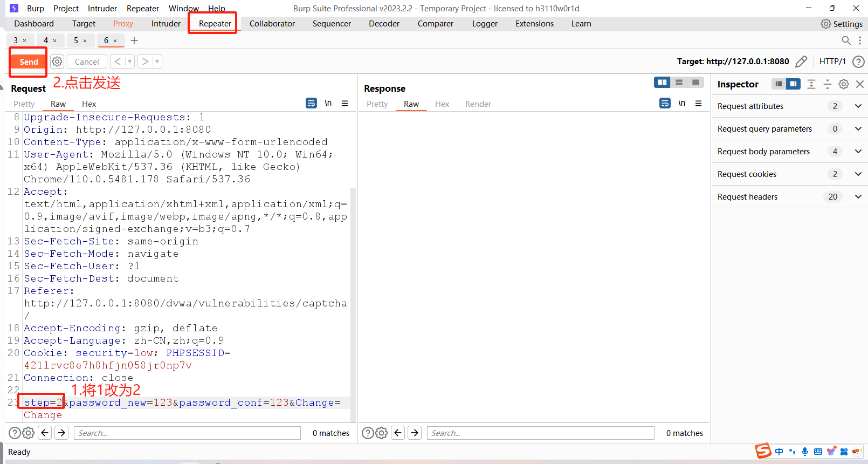
Task: Open the Request panel hamburger menu
Action: click(x=345, y=103)
